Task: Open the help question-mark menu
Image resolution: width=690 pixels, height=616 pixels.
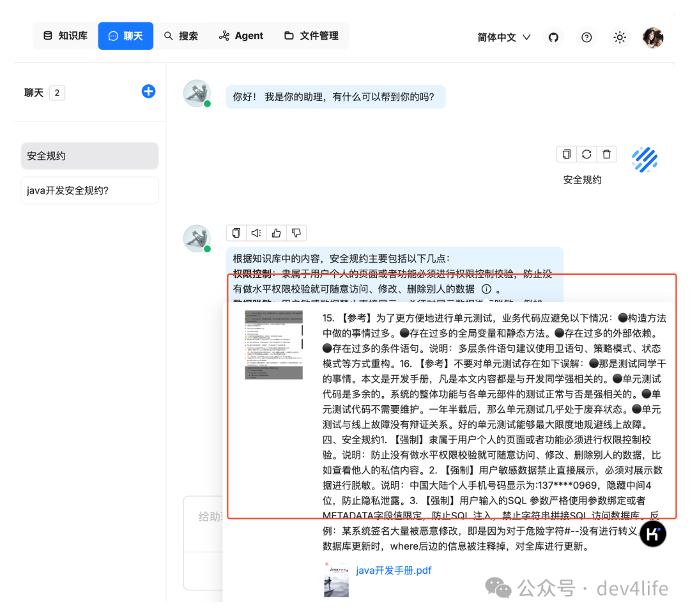Action: 586,37
